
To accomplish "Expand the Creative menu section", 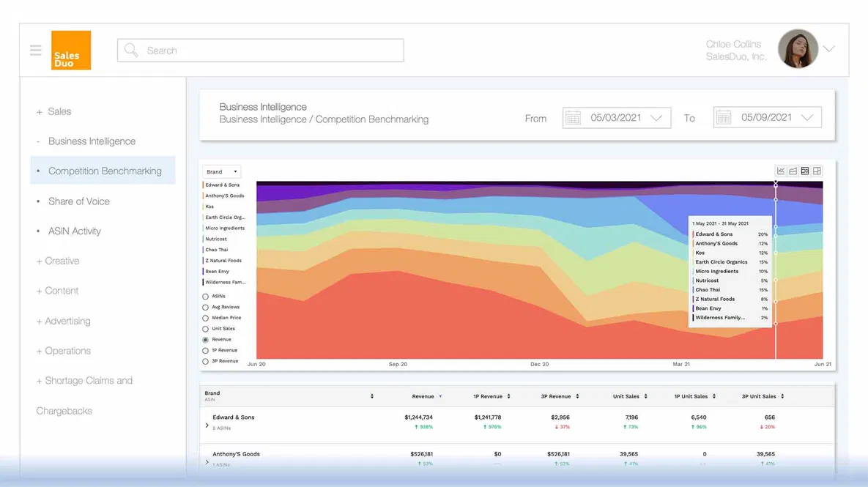I will (x=58, y=261).
